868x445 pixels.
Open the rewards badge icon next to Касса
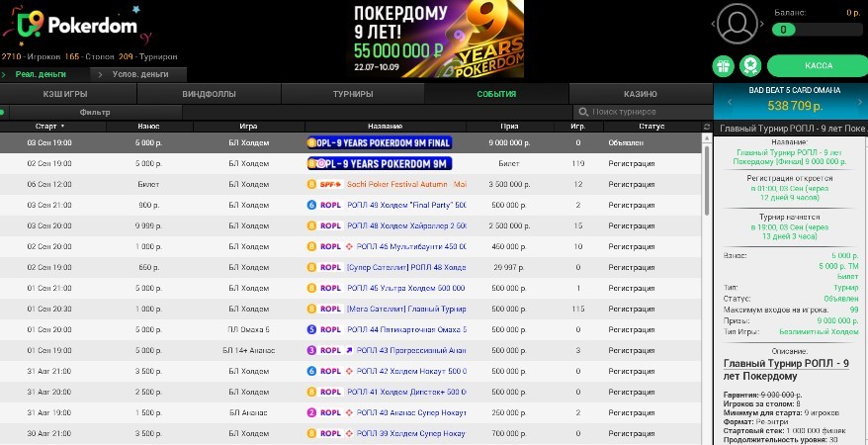click(750, 66)
